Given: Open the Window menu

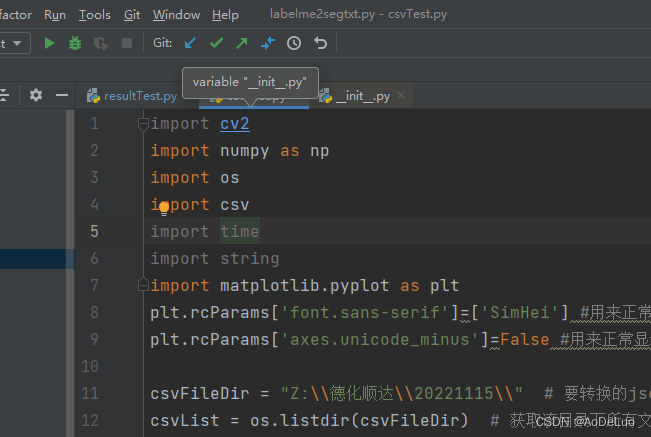Looking at the screenshot, I should 176,15.
